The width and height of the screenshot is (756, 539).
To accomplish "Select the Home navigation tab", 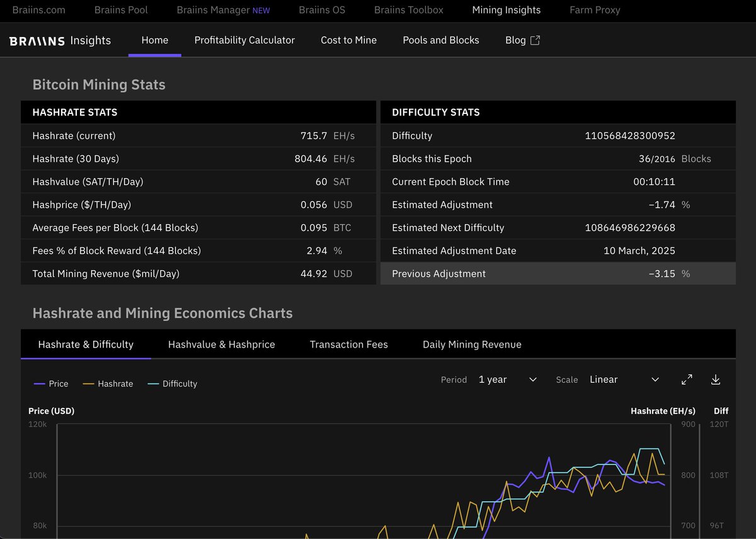I will coord(154,40).
